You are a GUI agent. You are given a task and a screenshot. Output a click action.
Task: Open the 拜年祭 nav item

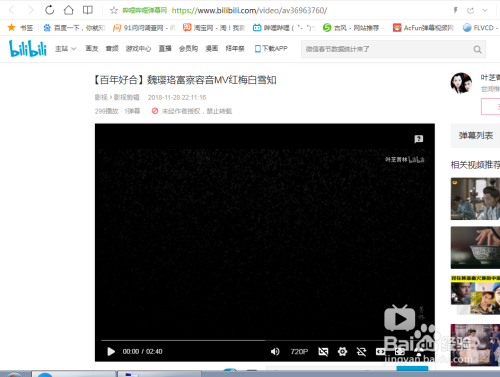235,49
